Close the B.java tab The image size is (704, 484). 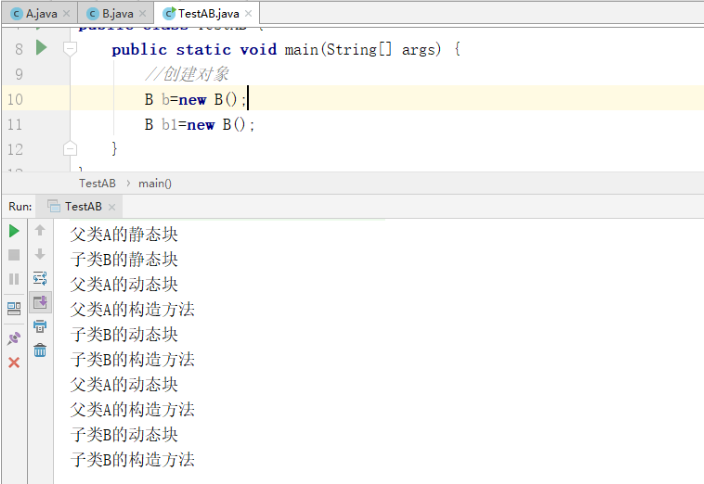(143, 14)
